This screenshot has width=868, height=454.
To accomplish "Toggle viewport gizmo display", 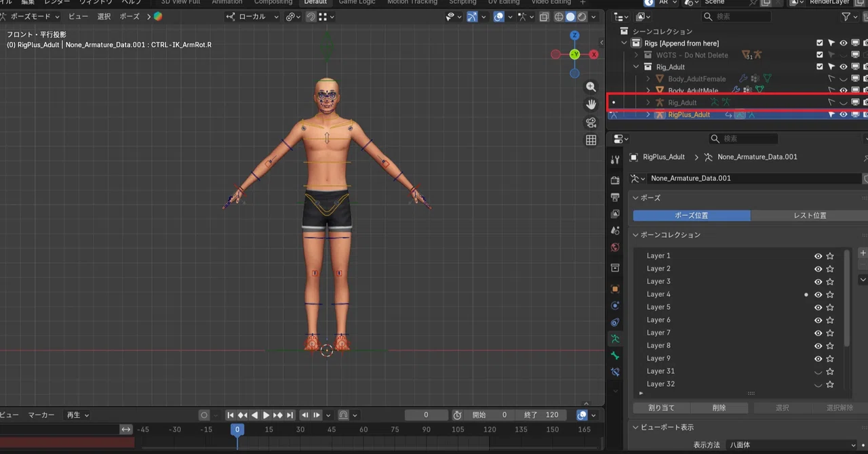I will [x=473, y=17].
